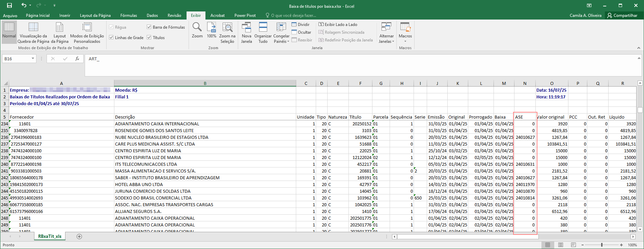
Task: Click zoom in plus button
Action: point(621,245)
